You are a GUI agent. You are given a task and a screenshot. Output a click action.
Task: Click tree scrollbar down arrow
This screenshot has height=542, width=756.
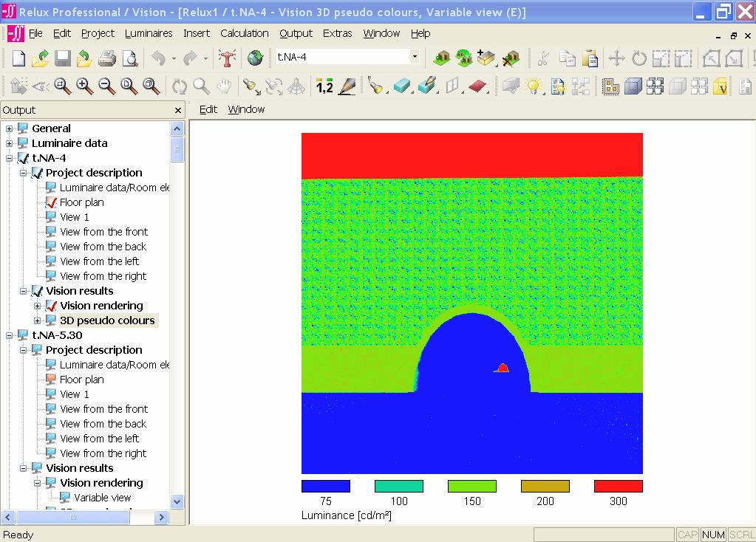pos(177,501)
